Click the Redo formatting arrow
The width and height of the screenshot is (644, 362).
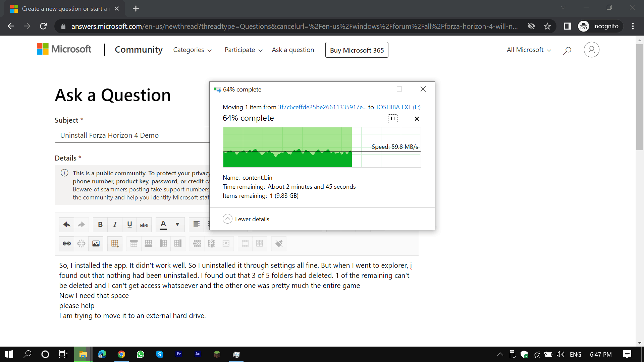81,224
